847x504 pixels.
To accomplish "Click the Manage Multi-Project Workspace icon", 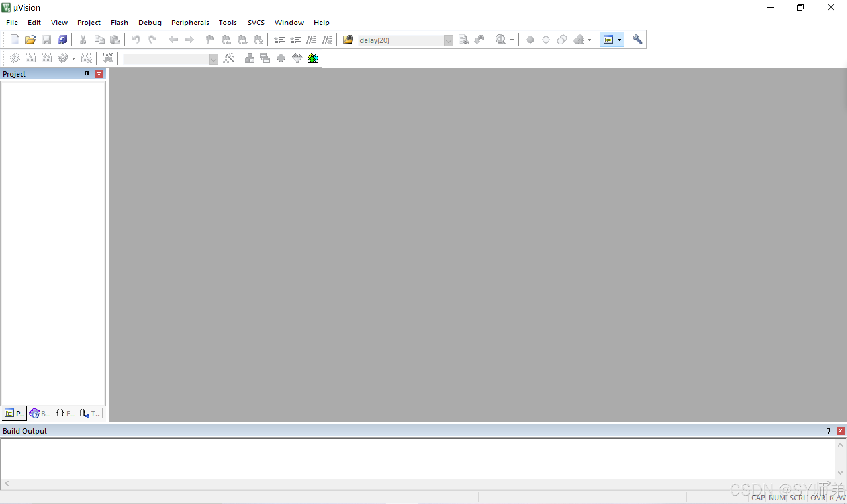I will pos(265,58).
